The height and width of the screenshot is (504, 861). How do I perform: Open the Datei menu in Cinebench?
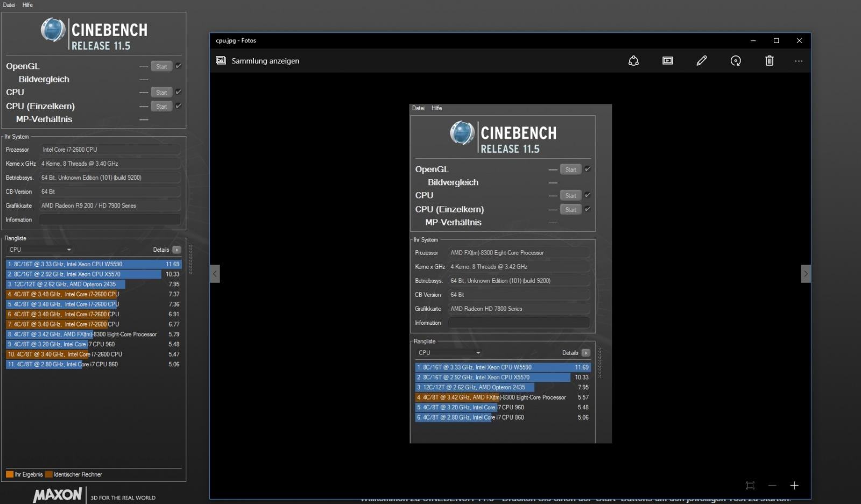(9, 5)
